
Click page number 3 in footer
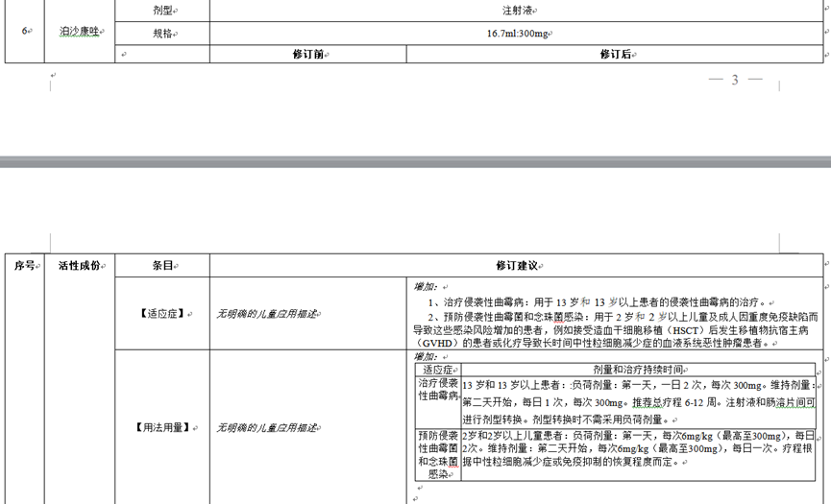[735, 80]
